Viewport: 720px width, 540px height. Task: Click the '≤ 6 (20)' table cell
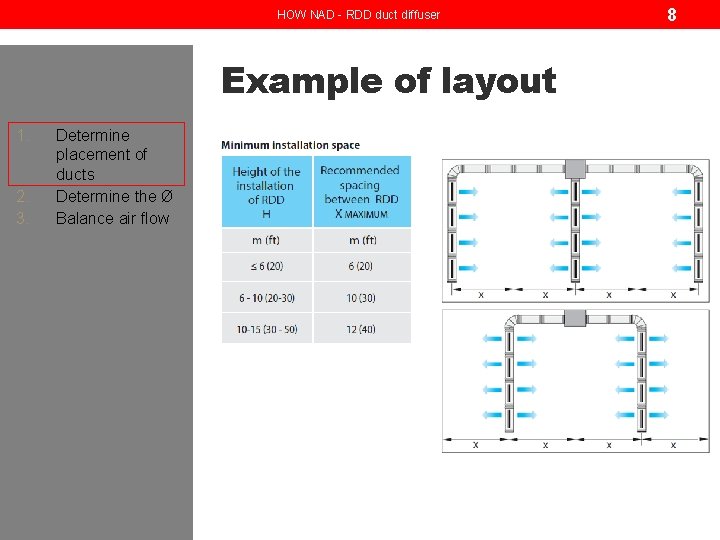click(x=266, y=266)
